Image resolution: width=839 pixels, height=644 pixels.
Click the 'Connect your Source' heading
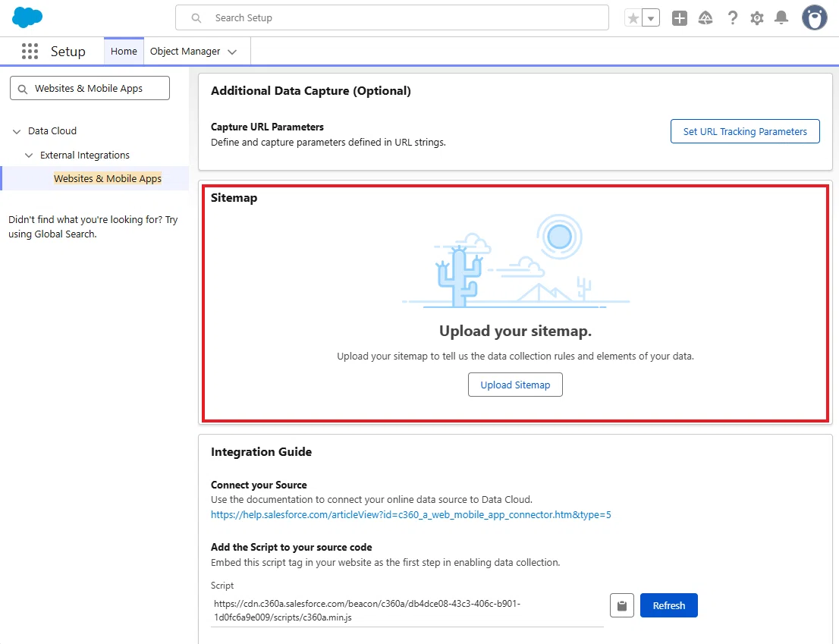(x=259, y=485)
